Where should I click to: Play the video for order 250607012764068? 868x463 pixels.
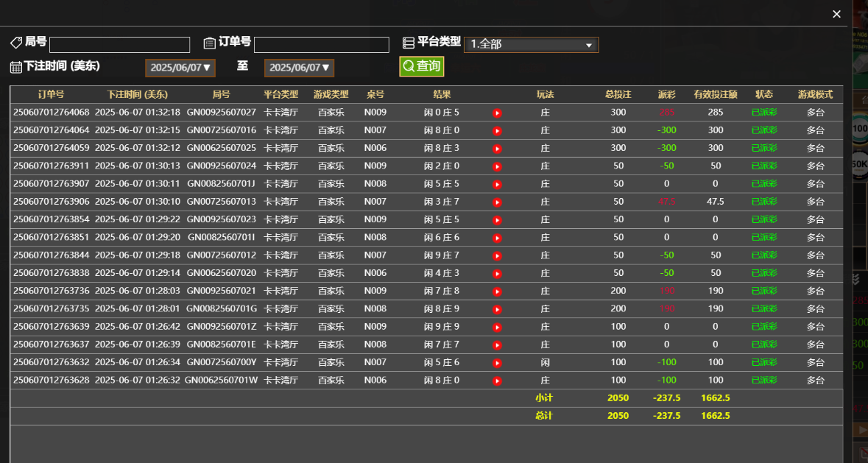pyautogui.click(x=497, y=113)
